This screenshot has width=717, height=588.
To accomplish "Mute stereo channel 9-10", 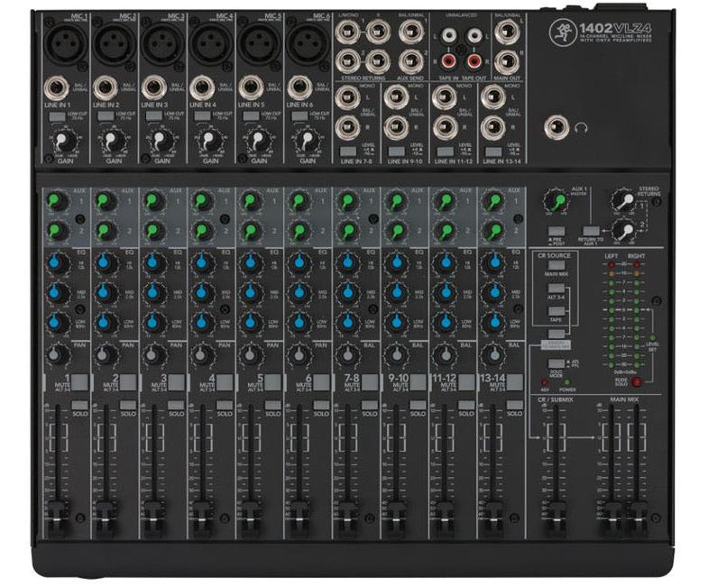I will (x=418, y=382).
